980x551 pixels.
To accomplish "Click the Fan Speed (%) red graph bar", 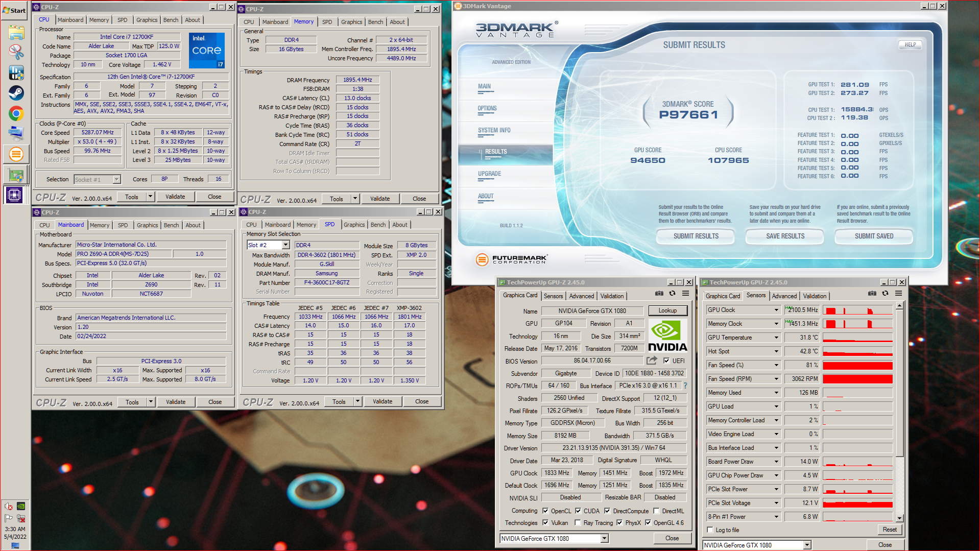I will (x=857, y=365).
